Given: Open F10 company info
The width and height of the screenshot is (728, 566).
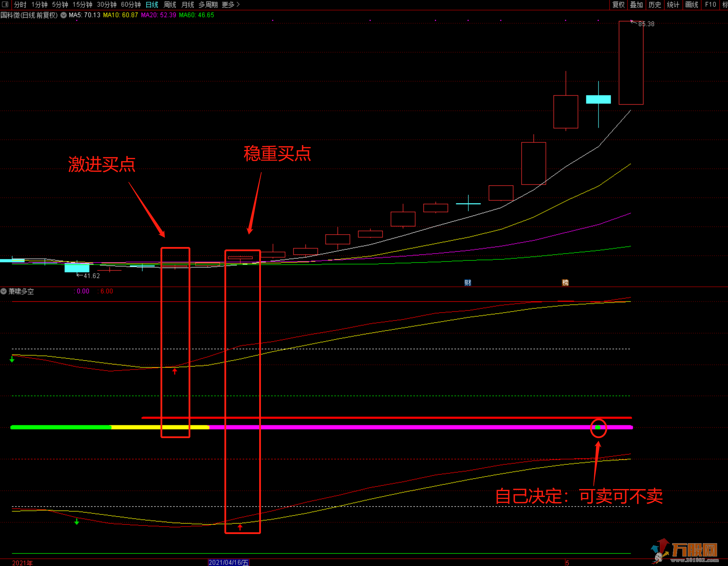Looking at the screenshot, I should click(710, 5).
